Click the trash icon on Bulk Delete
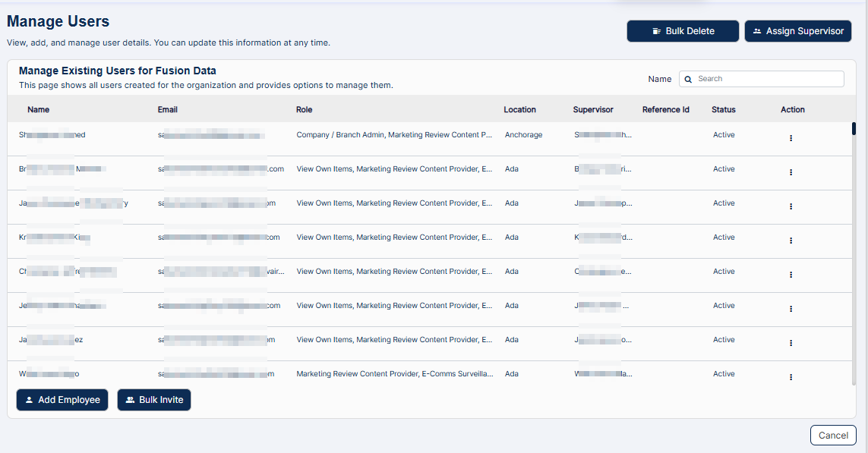The image size is (868, 453). coord(657,30)
